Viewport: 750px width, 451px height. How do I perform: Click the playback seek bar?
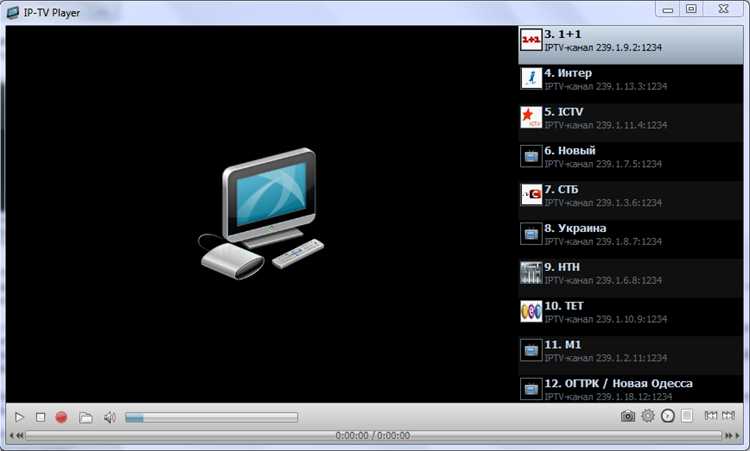pos(373,436)
